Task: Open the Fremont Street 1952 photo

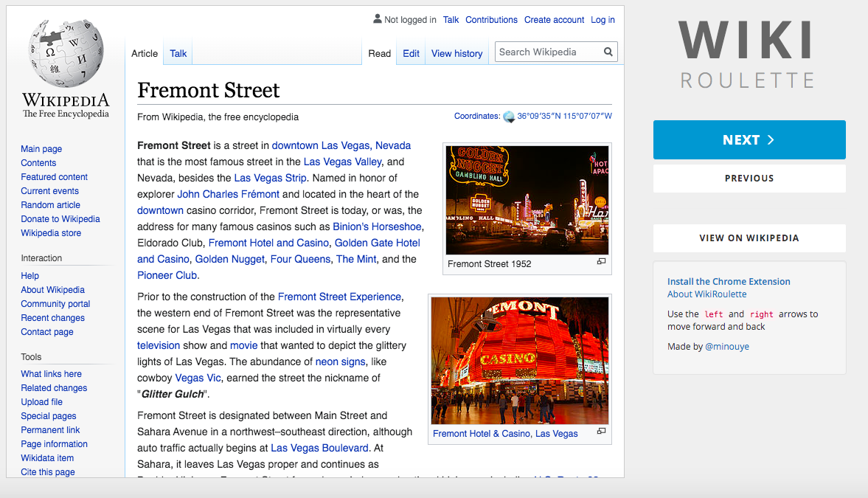Action: coord(527,199)
